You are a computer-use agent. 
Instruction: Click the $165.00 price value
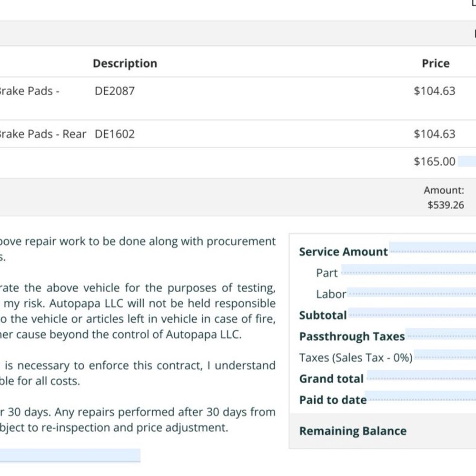pyautogui.click(x=435, y=161)
